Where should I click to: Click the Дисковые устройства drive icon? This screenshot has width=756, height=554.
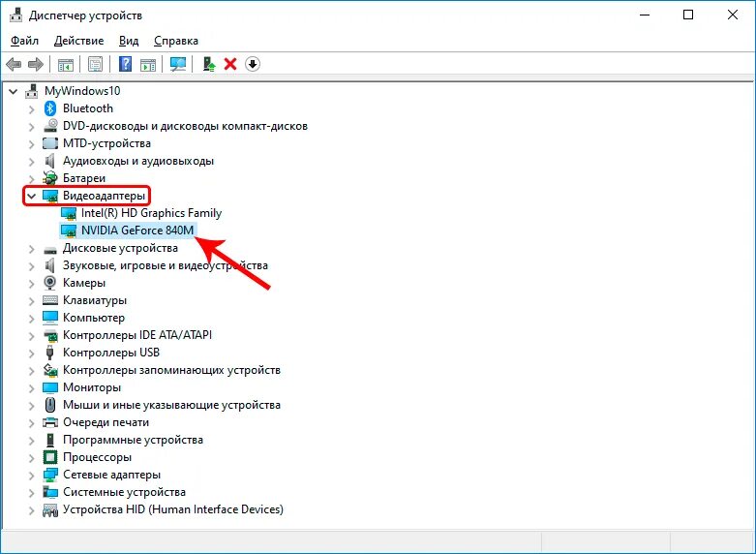coord(50,250)
